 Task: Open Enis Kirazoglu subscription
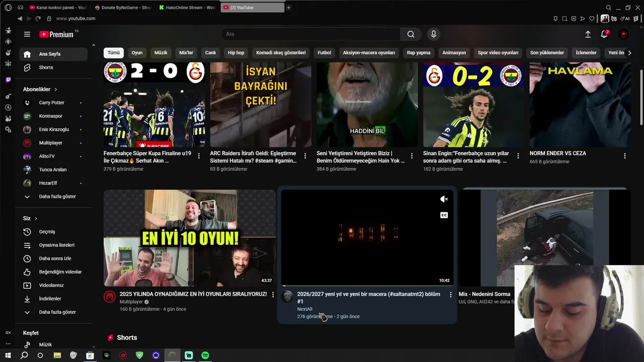[x=54, y=129]
